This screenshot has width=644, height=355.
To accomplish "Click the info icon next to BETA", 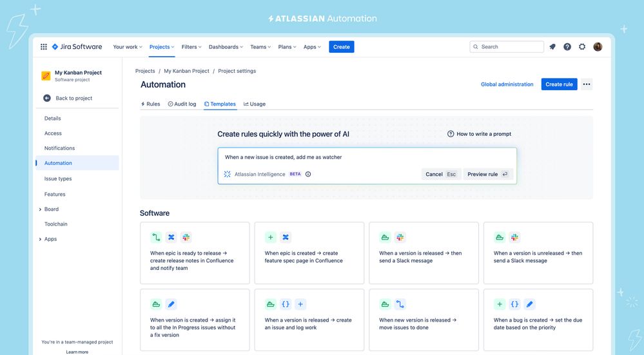I will click(x=308, y=174).
